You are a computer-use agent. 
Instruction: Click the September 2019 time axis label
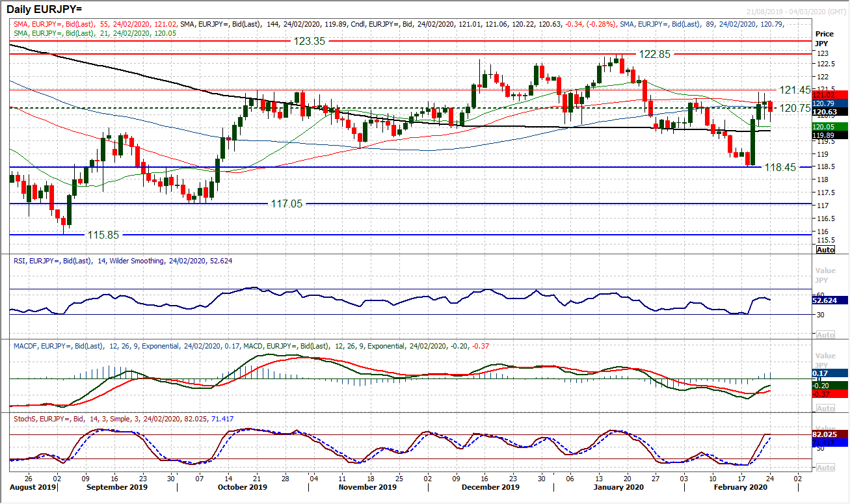(x=116, y=487)
